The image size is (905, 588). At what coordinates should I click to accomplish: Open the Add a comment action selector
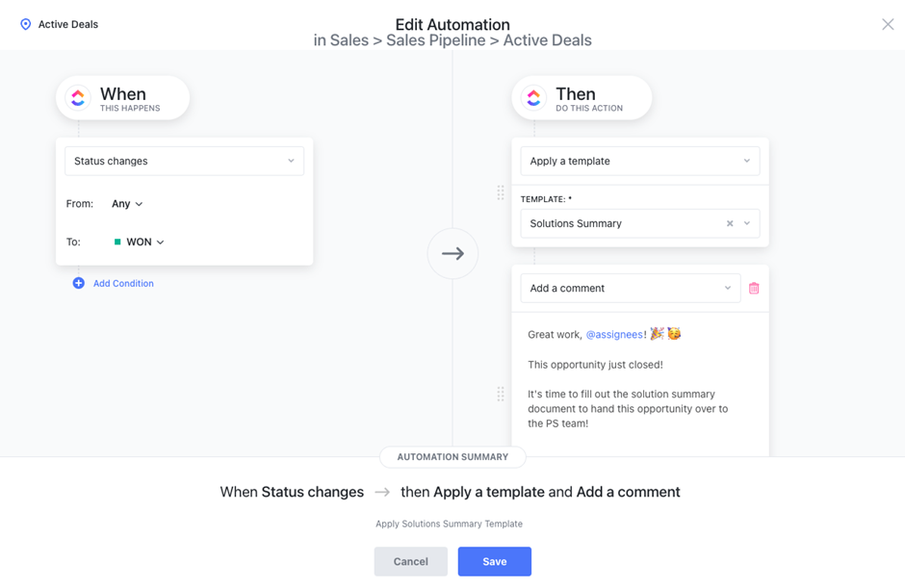(630, 288)
